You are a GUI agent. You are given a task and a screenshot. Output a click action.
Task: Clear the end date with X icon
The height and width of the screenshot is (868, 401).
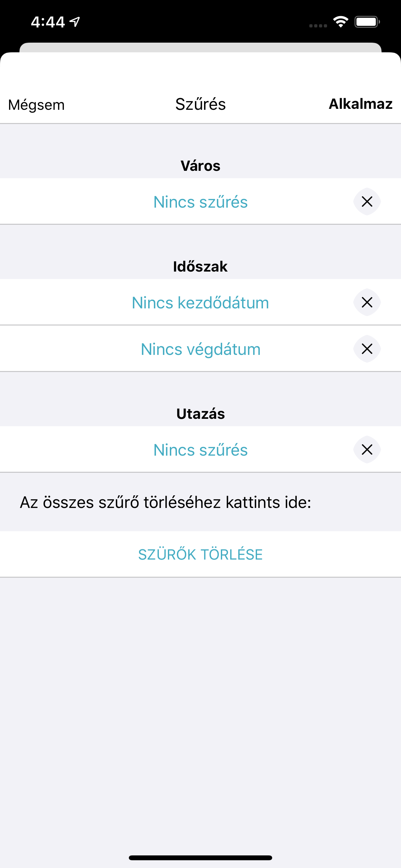pyautogui.click(x=367, y=349)
